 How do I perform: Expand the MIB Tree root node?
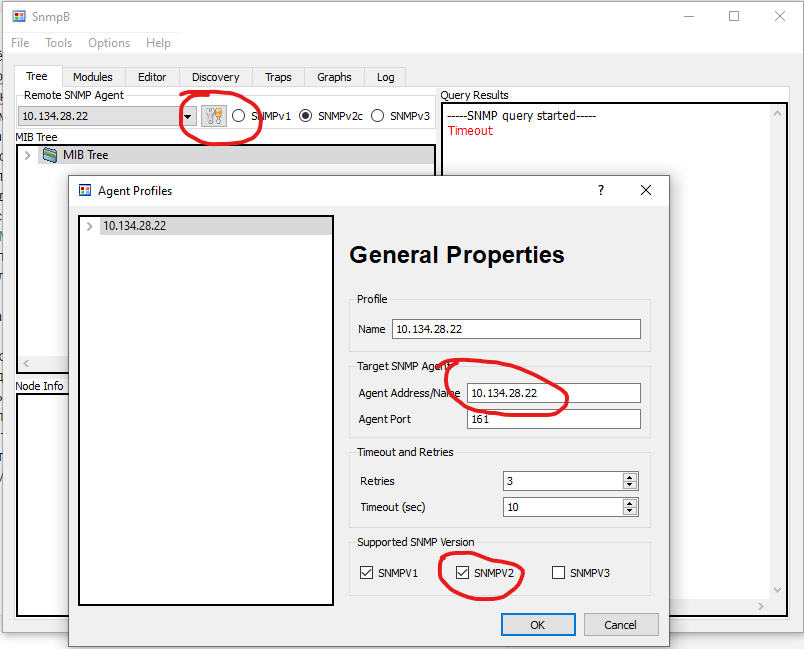[27, 155]
